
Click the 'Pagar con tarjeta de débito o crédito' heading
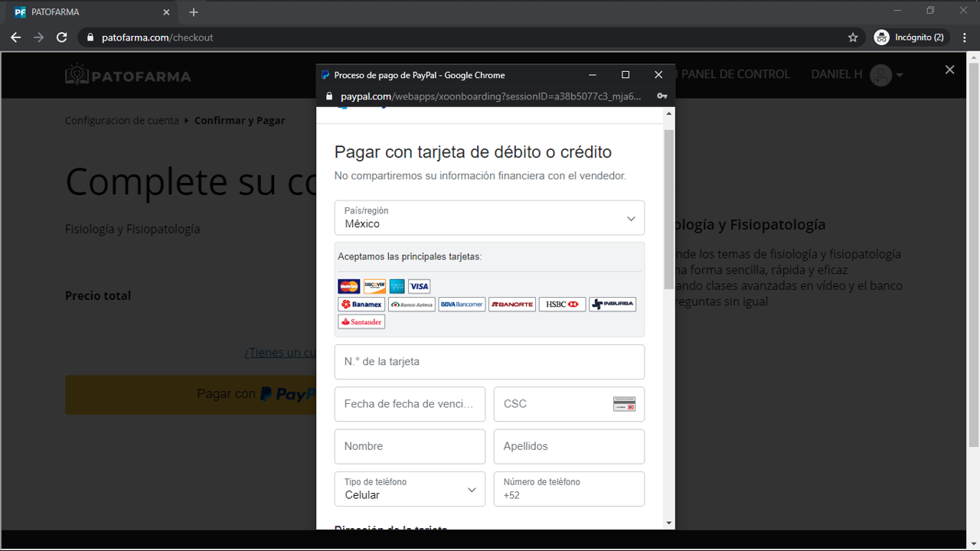click(x=473, y=152)
